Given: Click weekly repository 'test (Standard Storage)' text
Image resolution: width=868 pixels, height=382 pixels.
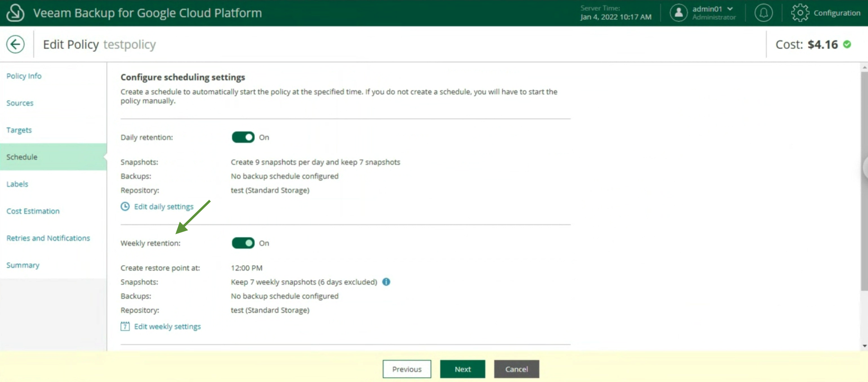Looking at the screenshot, I should click(x=270, y=310).
